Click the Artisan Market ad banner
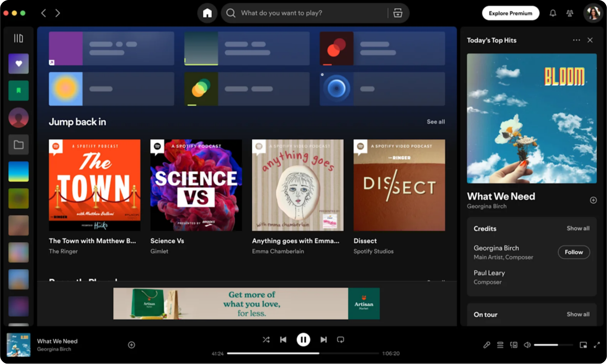This screenshot has width=607, height=364. [246, 304]
